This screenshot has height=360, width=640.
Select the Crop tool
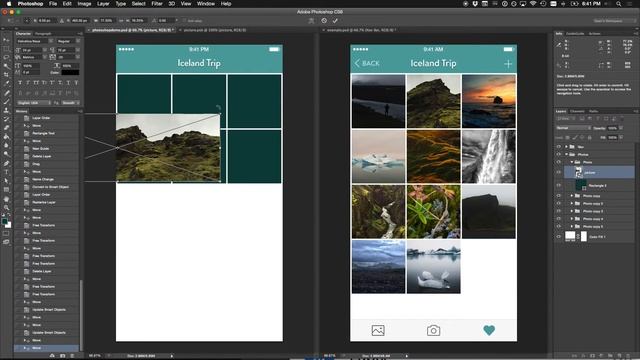[x=6, y=75]
